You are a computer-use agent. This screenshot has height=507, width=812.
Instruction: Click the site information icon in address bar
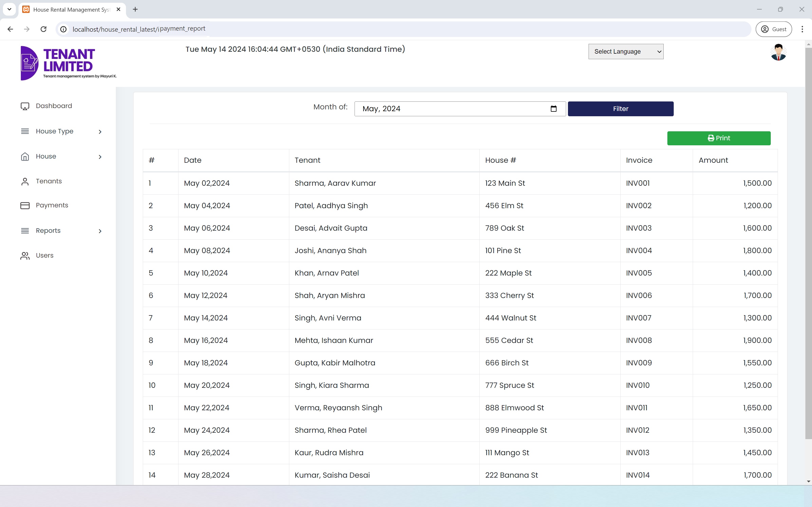pos(63,29)
